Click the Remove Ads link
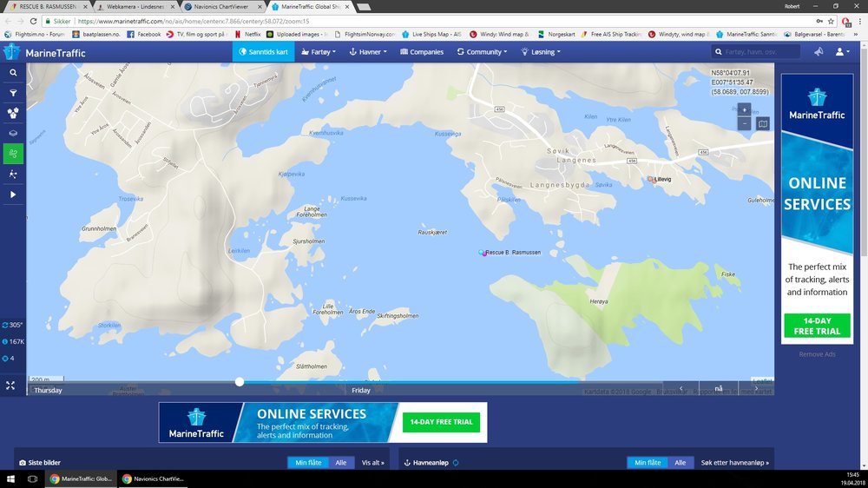Screen dimensions: 868x488 (x=817, y=354)
